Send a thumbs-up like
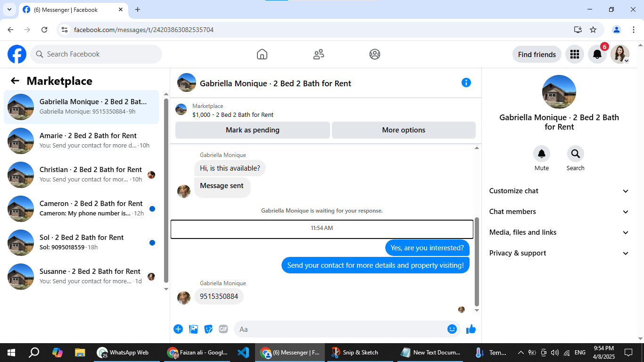Viewport: 644px width, 362px height. coord(471,329)
